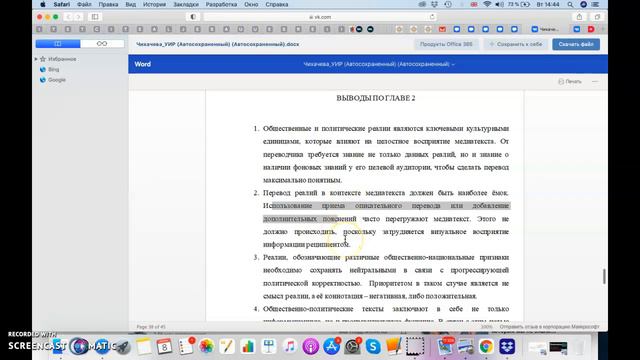Click the privacy shield icon beside address bar
The height and width of the screenshot is (360, 640).
193,17
